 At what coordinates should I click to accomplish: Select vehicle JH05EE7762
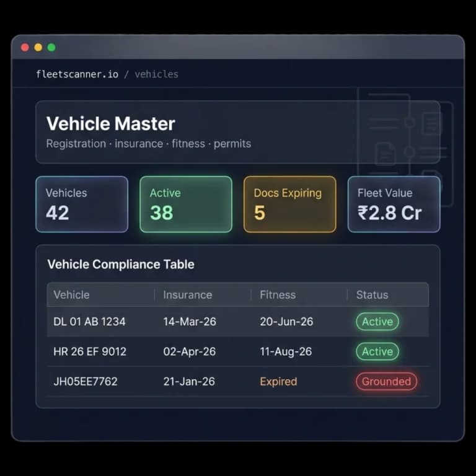tap(86, 382)
